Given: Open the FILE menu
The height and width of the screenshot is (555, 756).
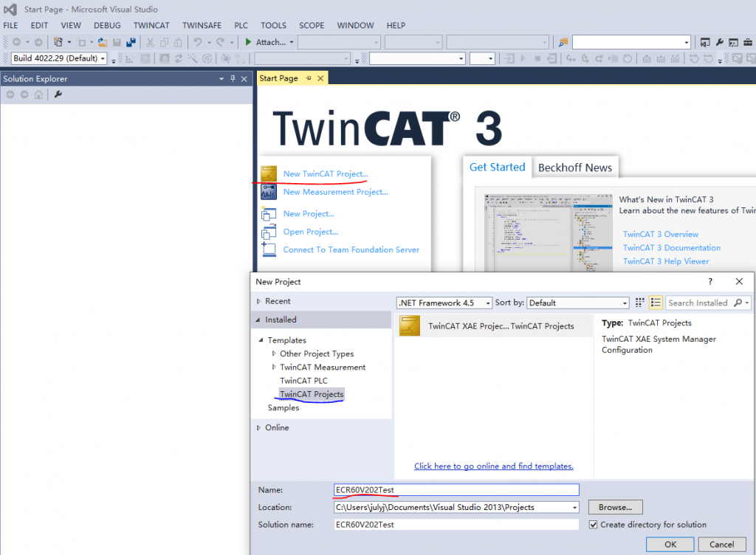Looking at the screenshot, I should tap(10, 26).
